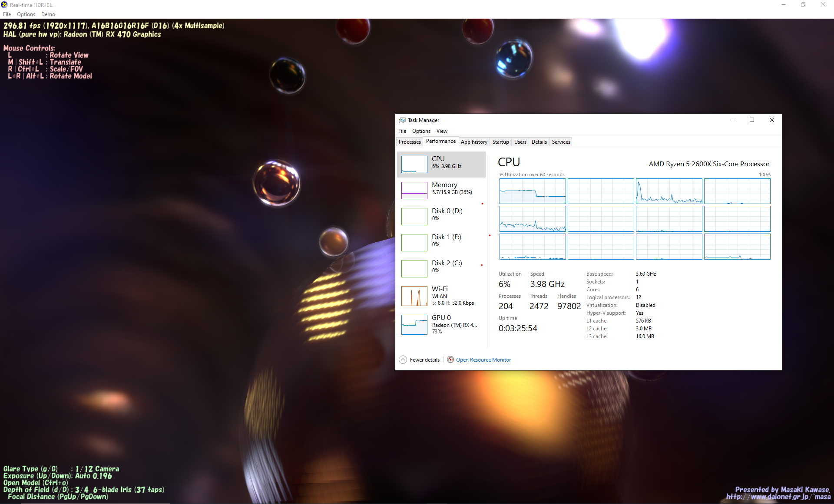Open Task Manager Options menu
Screen dimensions: 834x504
tap(421, 131)
